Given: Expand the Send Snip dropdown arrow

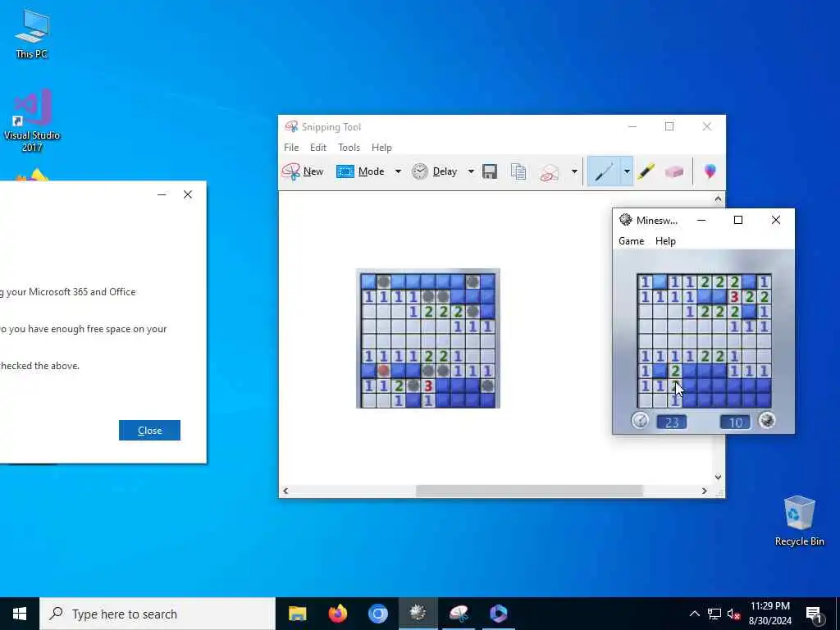Looking at the screenshot, I should click(574, 171).
